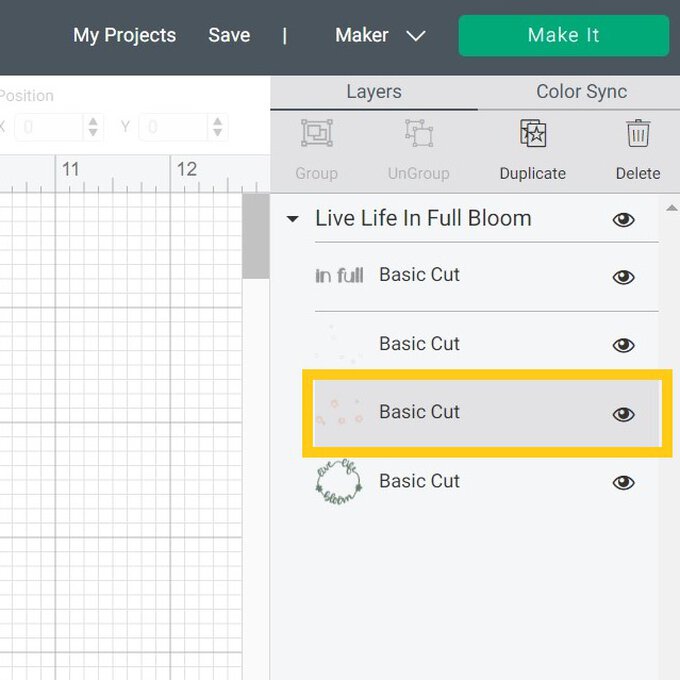
Task: Open the Maker machine dropdown
Action: click(x=380, y=36)
